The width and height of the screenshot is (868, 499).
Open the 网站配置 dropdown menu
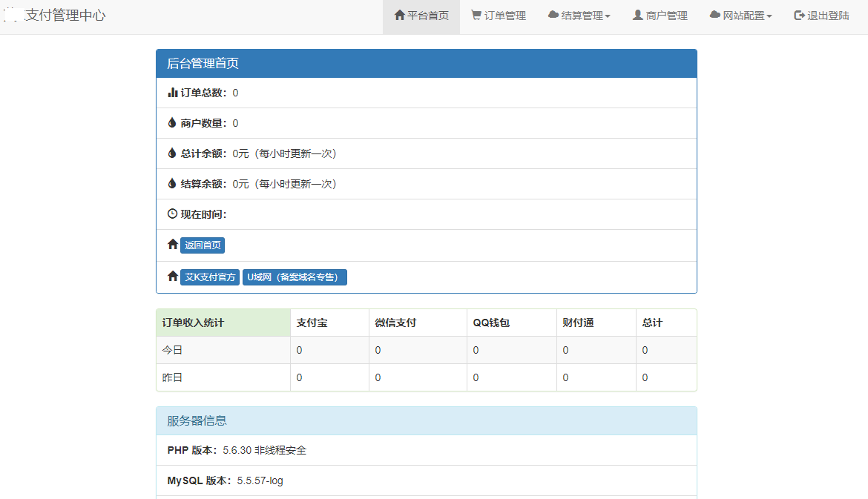740,15
